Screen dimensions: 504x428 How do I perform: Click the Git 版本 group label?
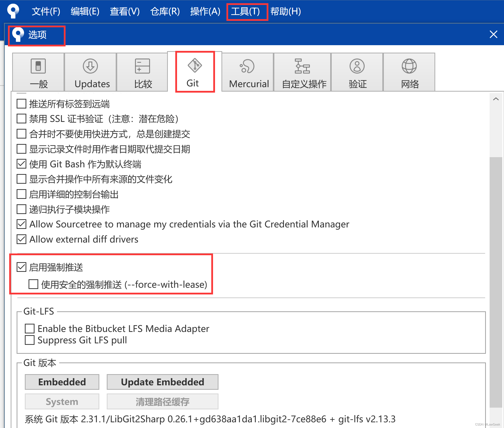[x=40, y=363]
